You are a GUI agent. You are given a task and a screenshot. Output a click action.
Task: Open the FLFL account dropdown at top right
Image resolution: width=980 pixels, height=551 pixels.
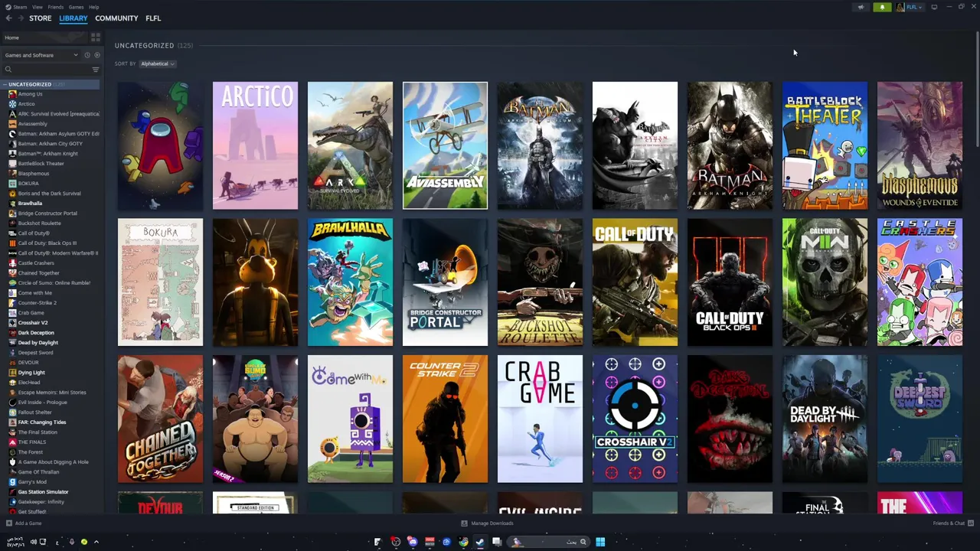point(910,7)
